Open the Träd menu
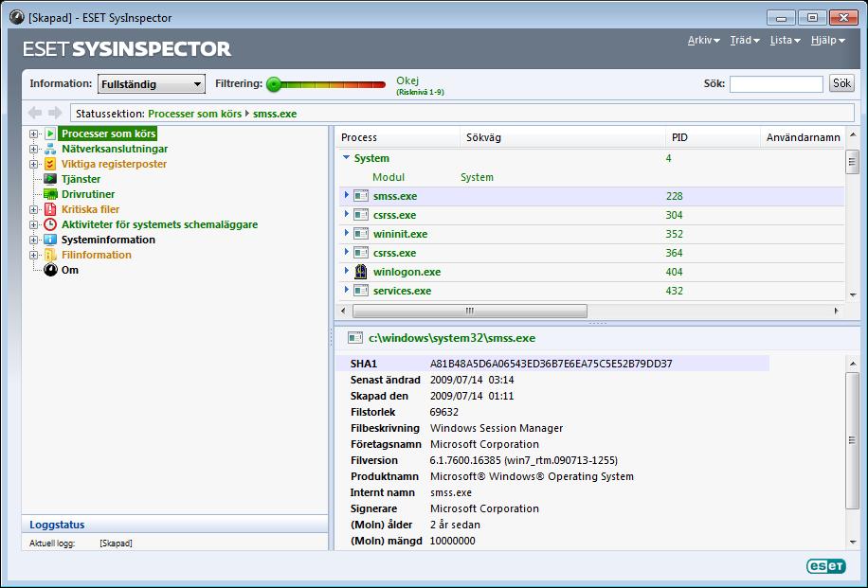 click(745, 40)
